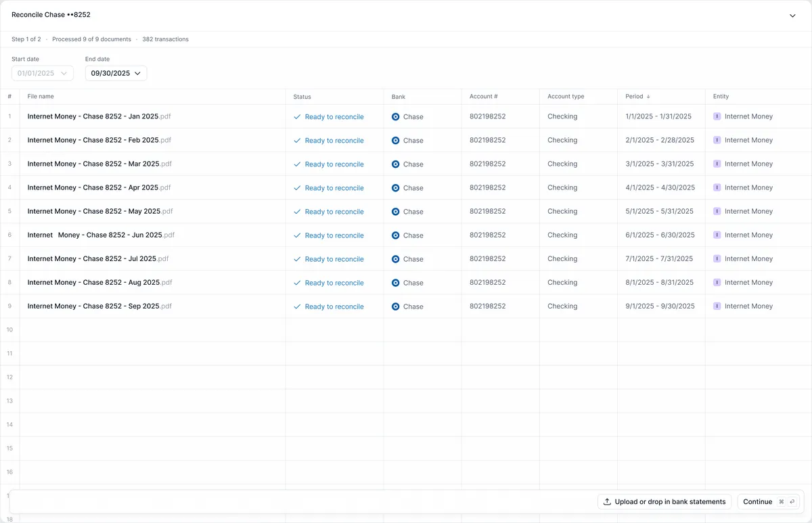The image size is (812, 523).
Task: Click period 7/1/2025 - 7/31/2025
Action: pyautogui.click(x=659, y=258)
